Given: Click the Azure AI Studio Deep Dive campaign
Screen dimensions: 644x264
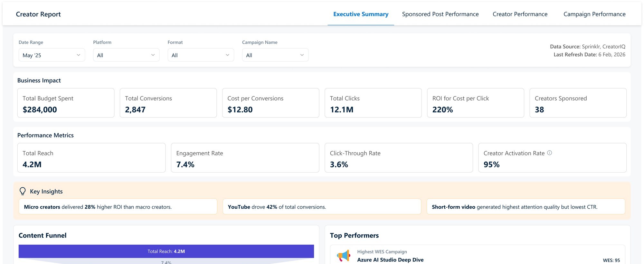Looking at the screenshot, I should 390,260.
